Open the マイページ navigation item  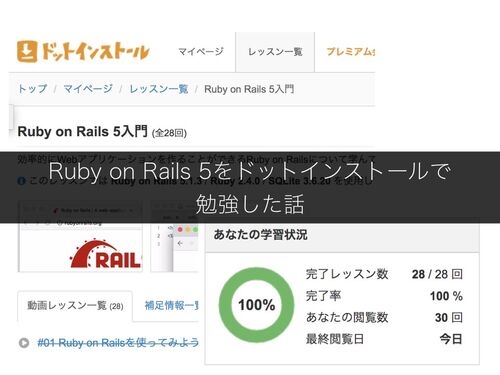201,52
